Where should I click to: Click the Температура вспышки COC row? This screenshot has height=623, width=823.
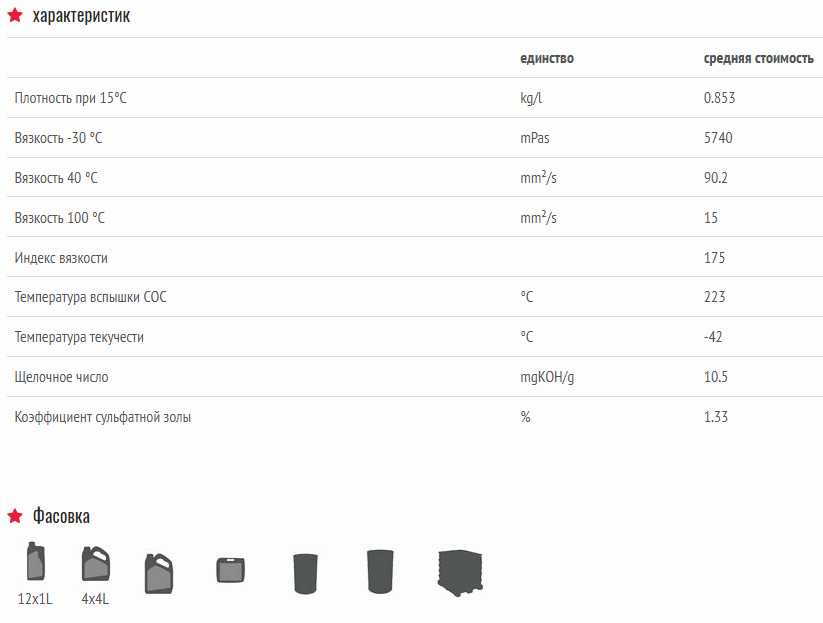click(x=415, y=297)
